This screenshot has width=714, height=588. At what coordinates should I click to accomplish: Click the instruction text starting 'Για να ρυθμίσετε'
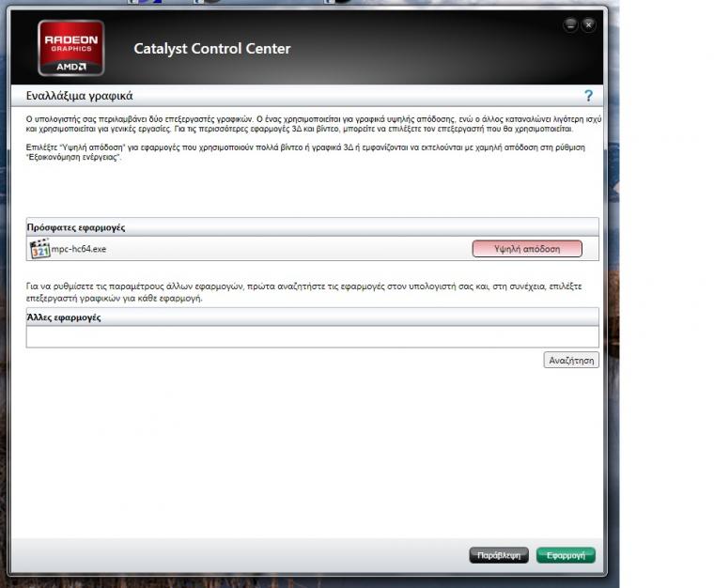coord(301,291)
